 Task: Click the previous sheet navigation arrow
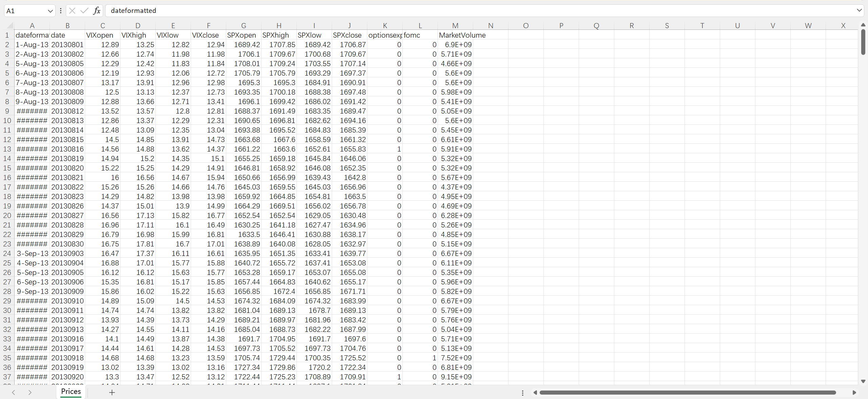point(14,392)
